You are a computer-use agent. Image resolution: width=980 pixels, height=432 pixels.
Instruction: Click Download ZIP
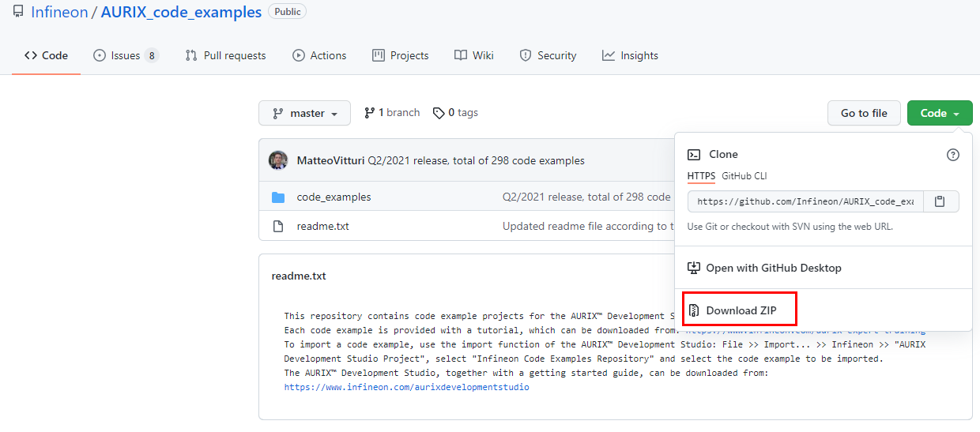click(741, 310)
